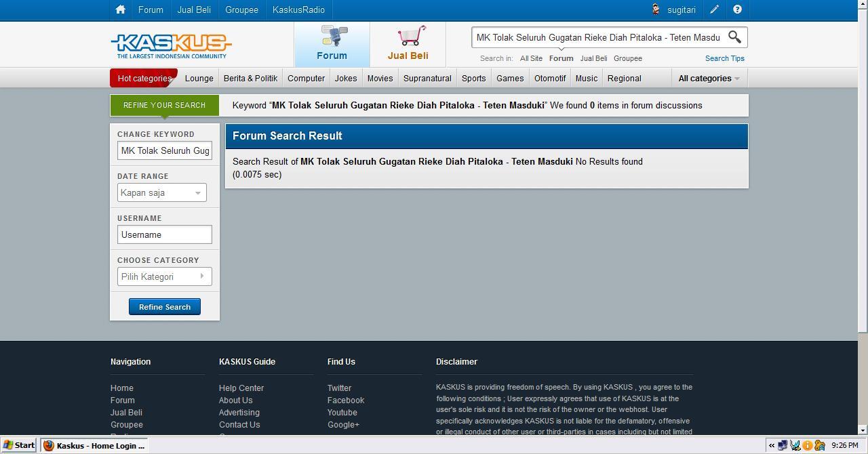Open the Otomotif category
Viewport: 868px width, 454px height.
pyautogui.click(x=550, y=78)
